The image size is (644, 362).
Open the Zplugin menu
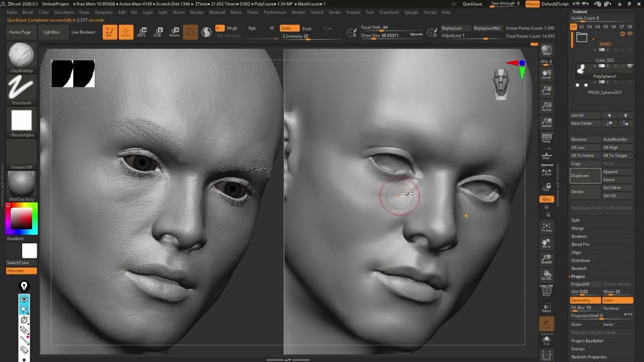click(411, 12)
